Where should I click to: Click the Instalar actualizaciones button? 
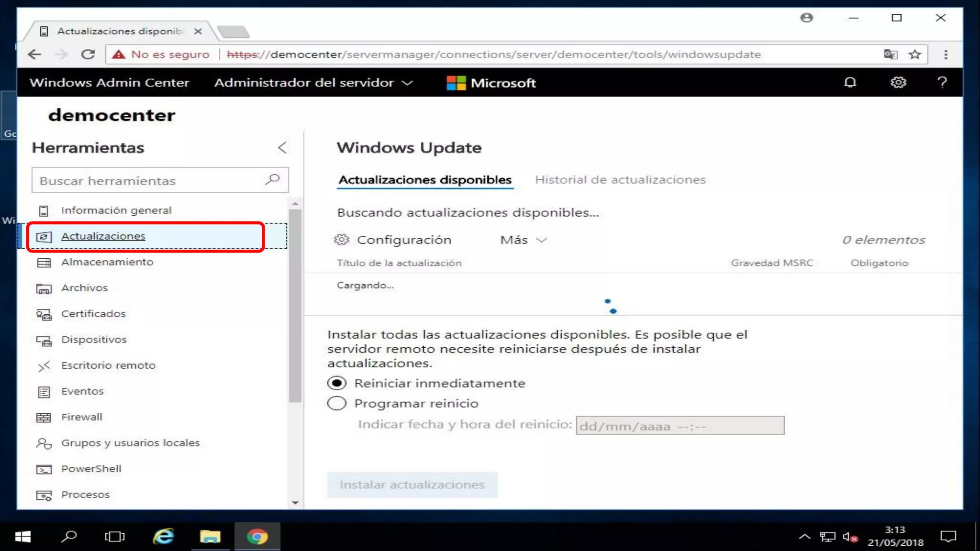[412, 485]
